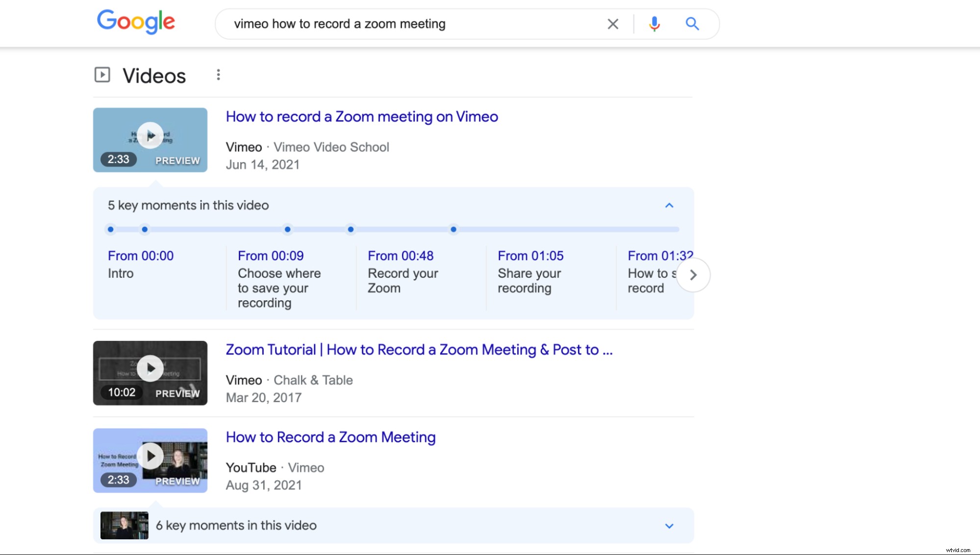The height and width of the screenshot is (555, 980).
Task: Clear the search query with the X icon
Action: [613, 24]
